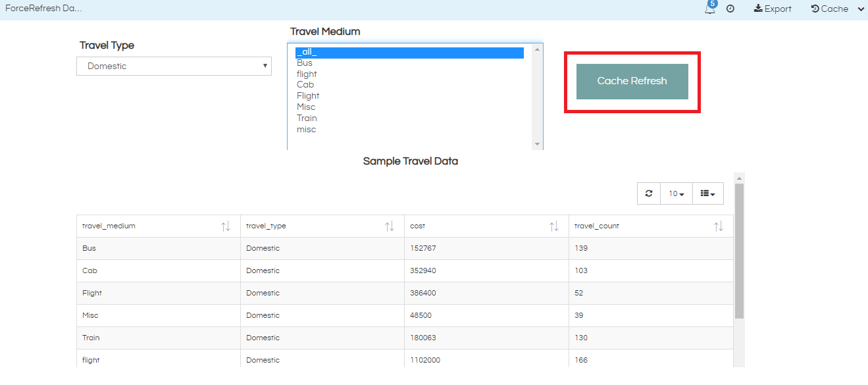The width and height of the screenshot is (868, 385).
Task: Click the Cab cell in table
Action: tap(159, 271)
